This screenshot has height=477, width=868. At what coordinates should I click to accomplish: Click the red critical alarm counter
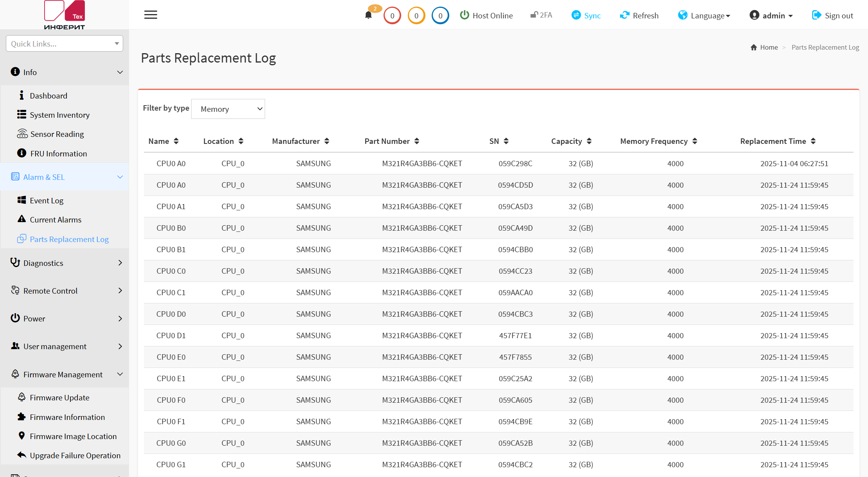click(x=392, y=16)
